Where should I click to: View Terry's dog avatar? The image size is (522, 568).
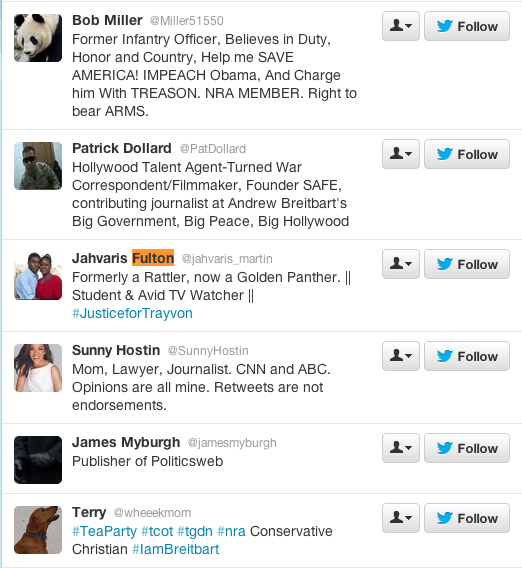38,530
